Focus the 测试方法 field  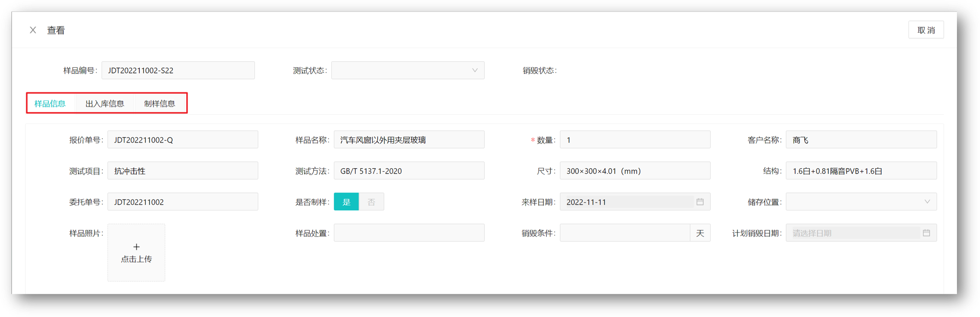[x=409, y=171]
